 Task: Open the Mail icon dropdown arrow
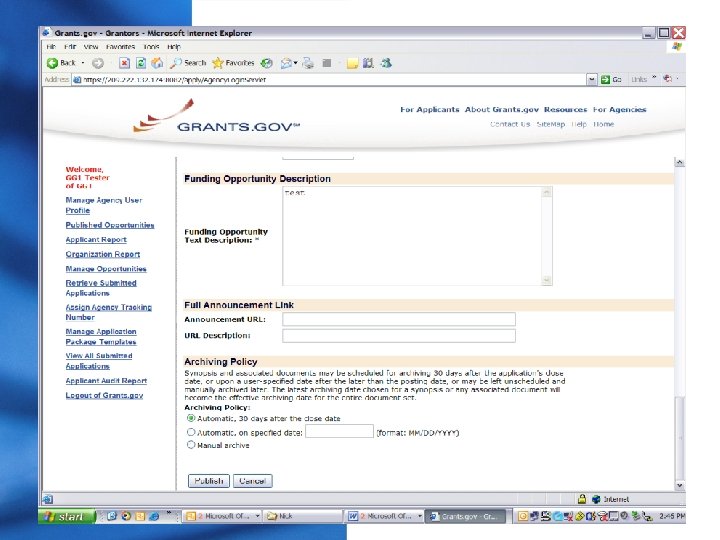click(x=295, y=63)
